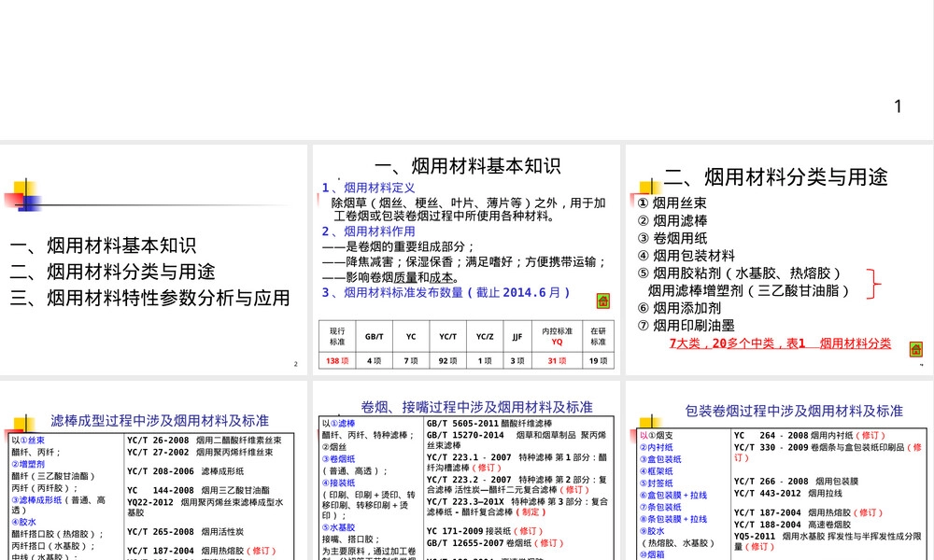Click outline item 三、烟用材料特性参数分析与应用
Screen dimensions: 934x560
[150, 298]
